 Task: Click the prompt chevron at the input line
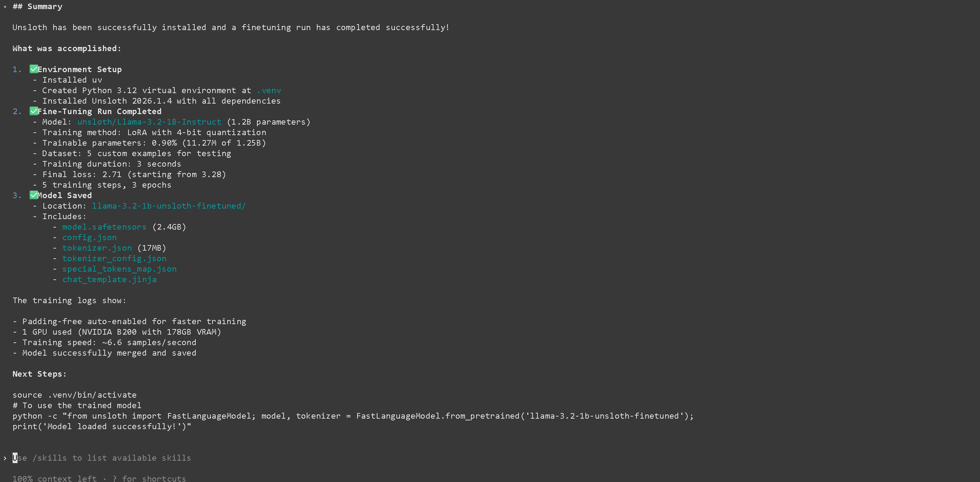[x=5, y=458]
